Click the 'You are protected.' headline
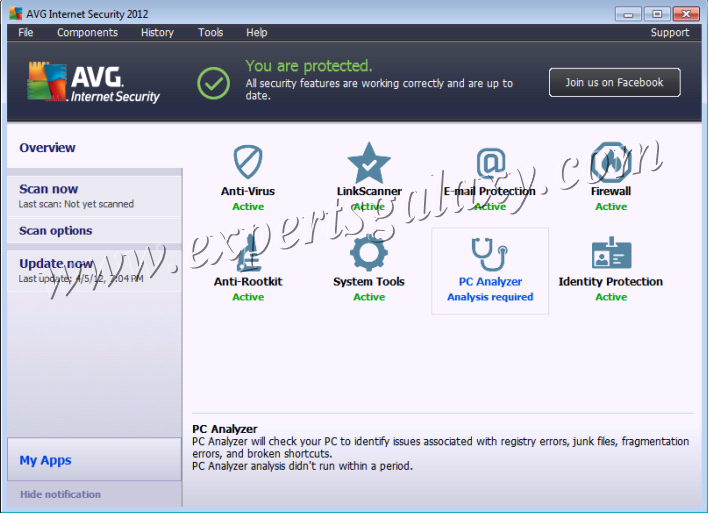Viewport: 708px width, 513px height. point(309,66)
